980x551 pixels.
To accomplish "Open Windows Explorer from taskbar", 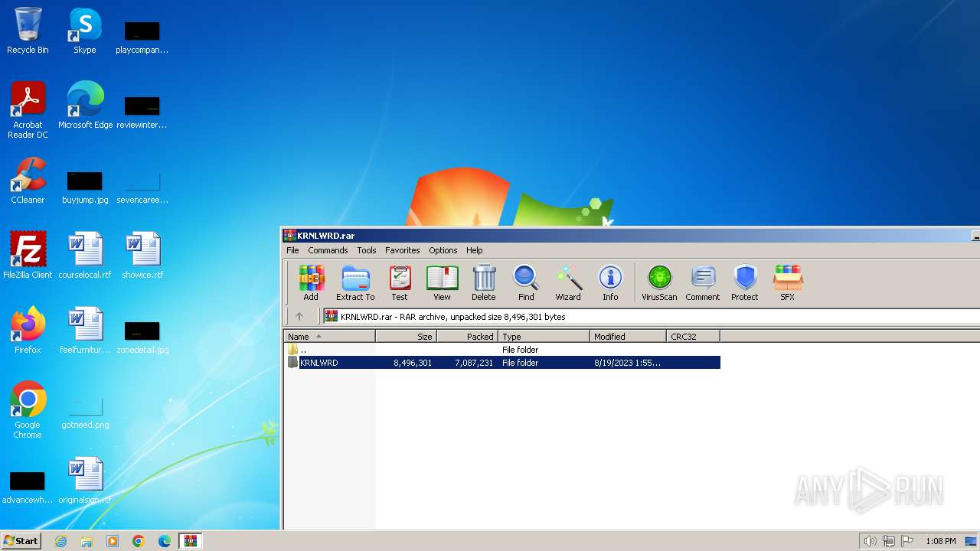I will 87,541.
